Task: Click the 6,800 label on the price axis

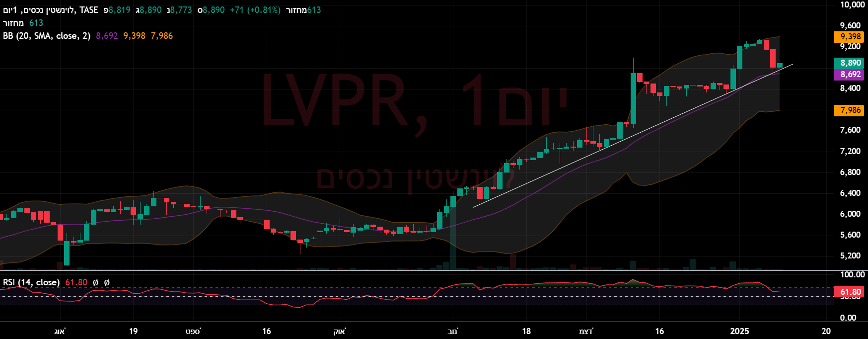Action: click(x=850, y=172)
